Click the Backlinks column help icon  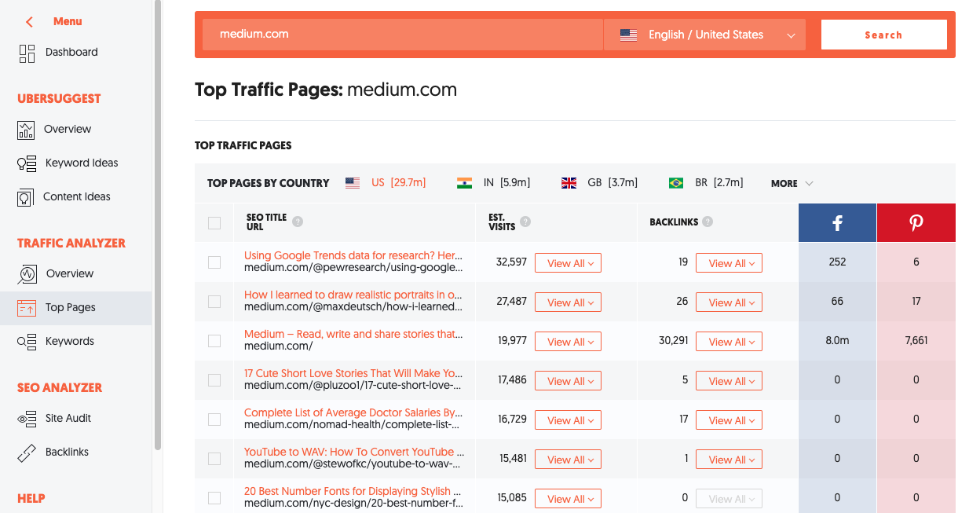tap(708, 222)
